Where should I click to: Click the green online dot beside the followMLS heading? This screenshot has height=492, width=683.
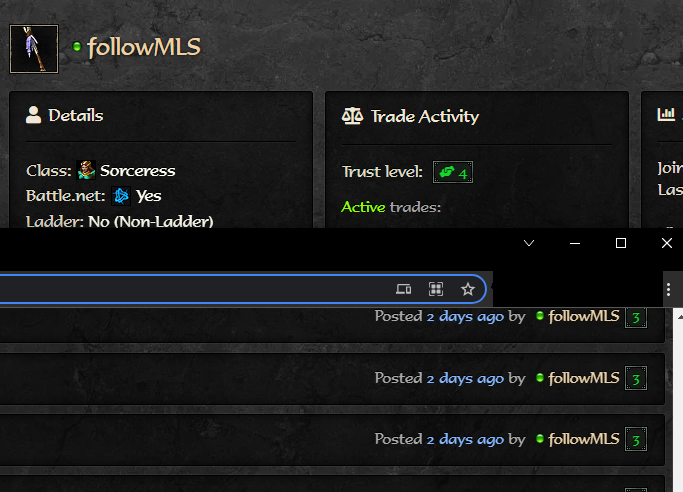click(77, 47)
